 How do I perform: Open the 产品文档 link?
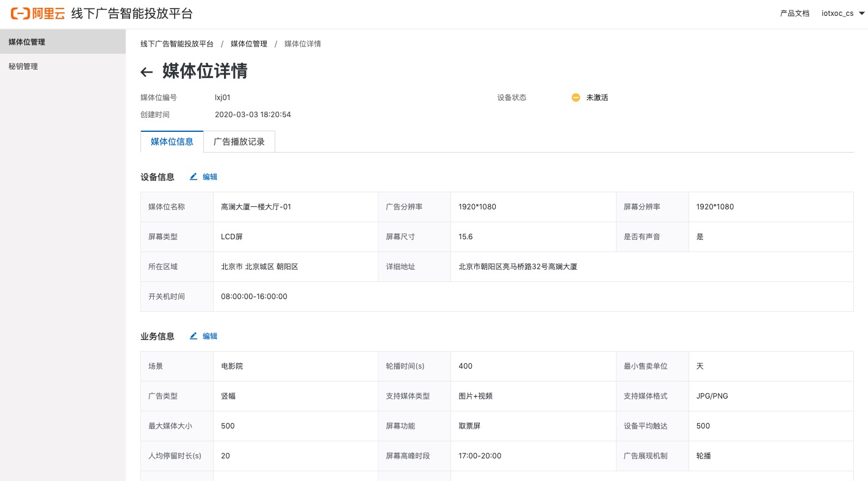tap(795, 13)
